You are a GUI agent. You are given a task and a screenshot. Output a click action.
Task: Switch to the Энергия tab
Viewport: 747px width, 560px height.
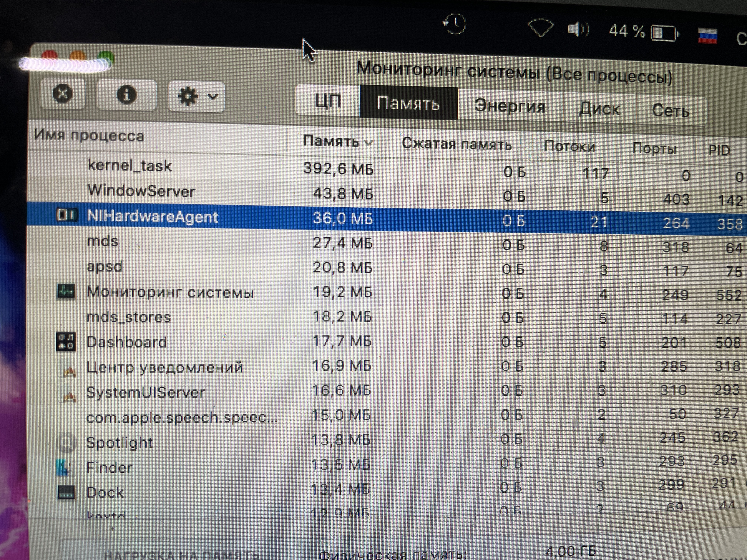(510, 106)
